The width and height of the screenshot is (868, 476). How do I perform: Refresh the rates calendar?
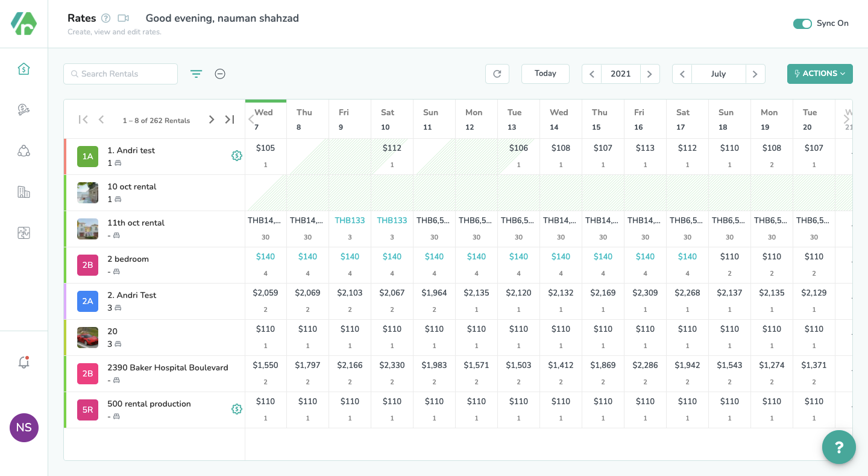click(497, 74)
